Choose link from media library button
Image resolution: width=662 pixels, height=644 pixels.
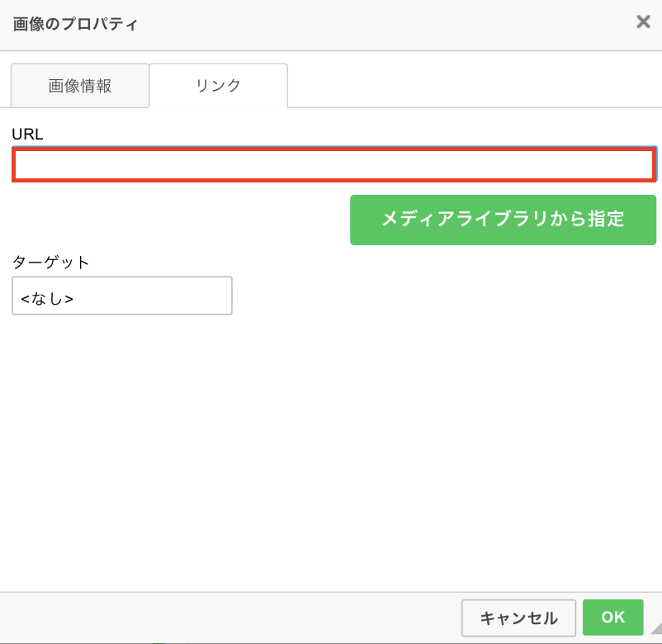[503, 220]
